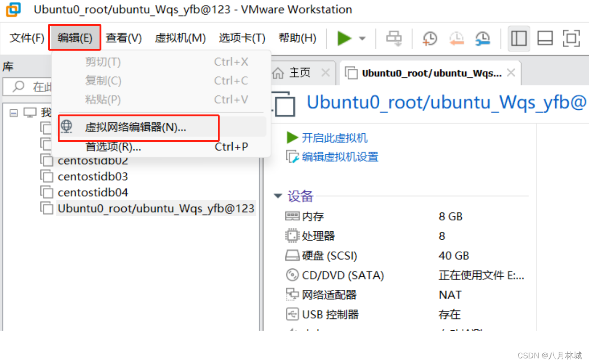This screenshot has width=589, height=364.
Task: Click Send Ctrl+Alt+Del toolbar icon
Action: tap(394, 38)
